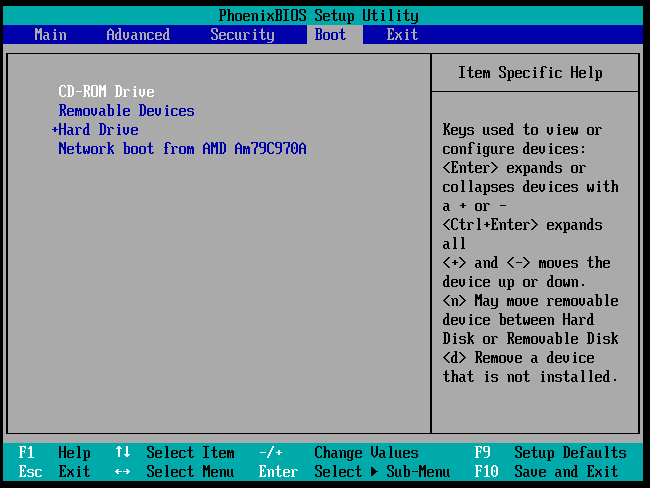Click the Save and Exit legend text
Viewport: 650px width, 488px height.
[x=566, y=471]
